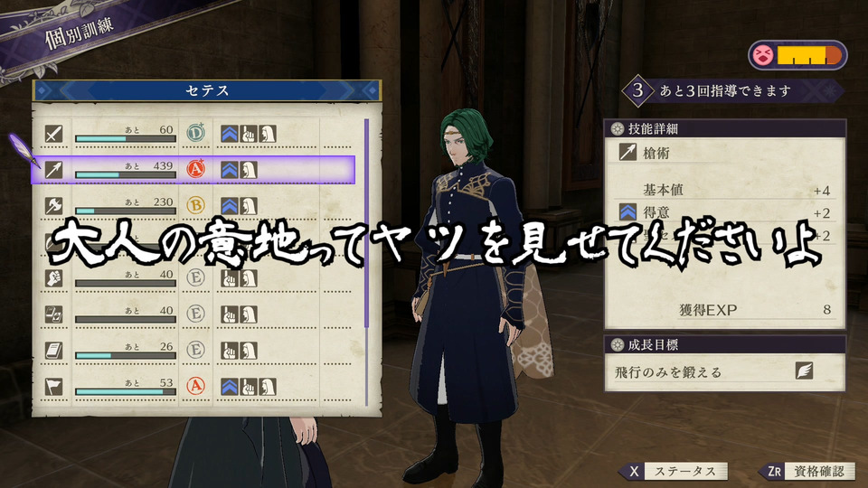Click the lance A+ rank badge
868x488 pixels.
point(195,169)
